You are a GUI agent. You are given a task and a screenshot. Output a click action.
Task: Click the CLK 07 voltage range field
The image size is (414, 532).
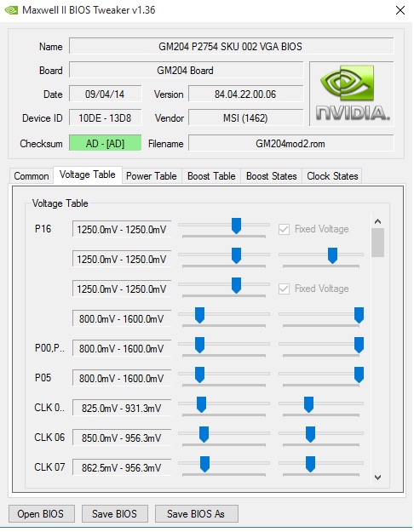[122, 468]
